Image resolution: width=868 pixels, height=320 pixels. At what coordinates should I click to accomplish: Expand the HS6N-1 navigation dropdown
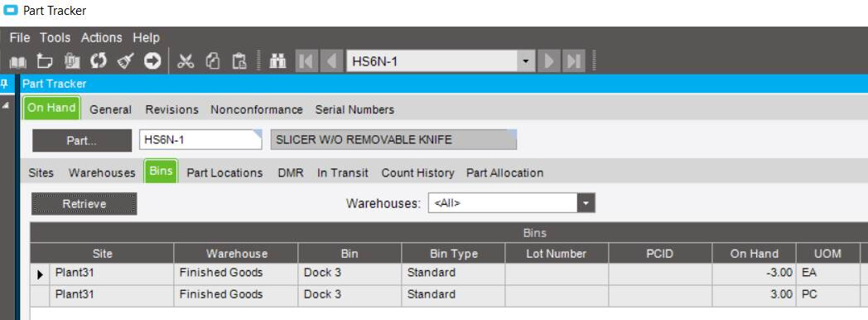(x=526, y=61)
